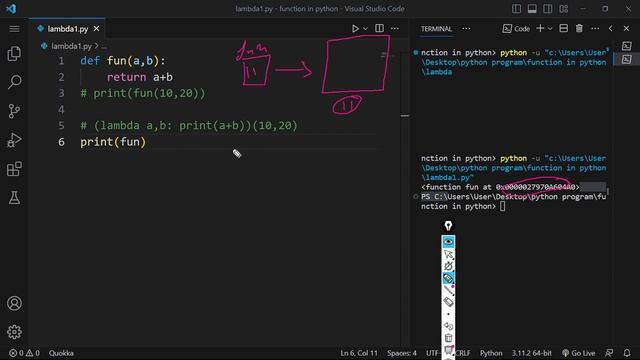Toggle the eye visibility tool in annotation bar

[448, 242]
